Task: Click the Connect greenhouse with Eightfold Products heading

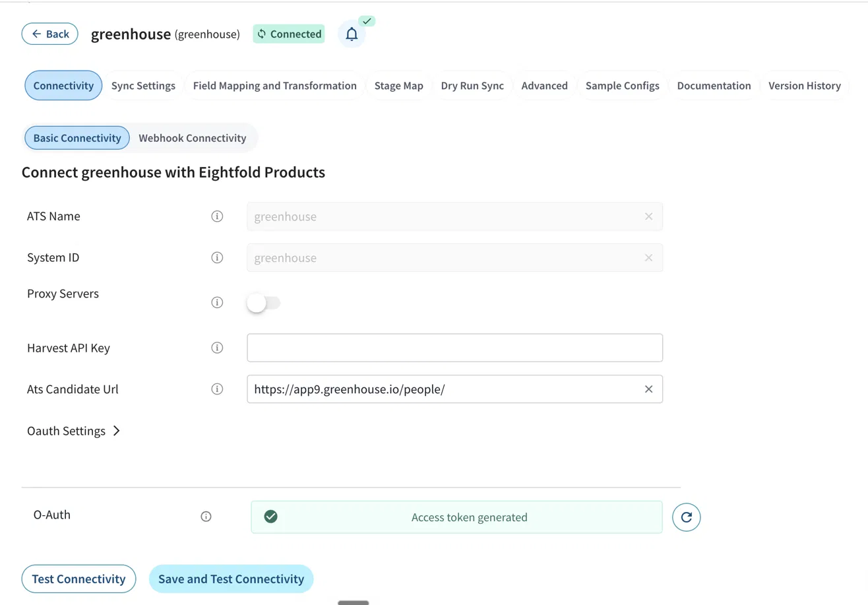Action: coord(173,172)
